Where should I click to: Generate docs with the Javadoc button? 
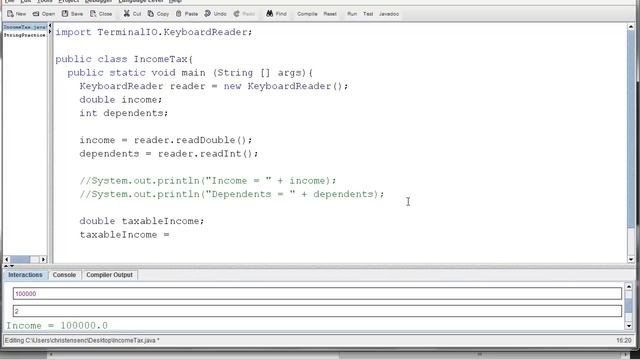(389, 14)
